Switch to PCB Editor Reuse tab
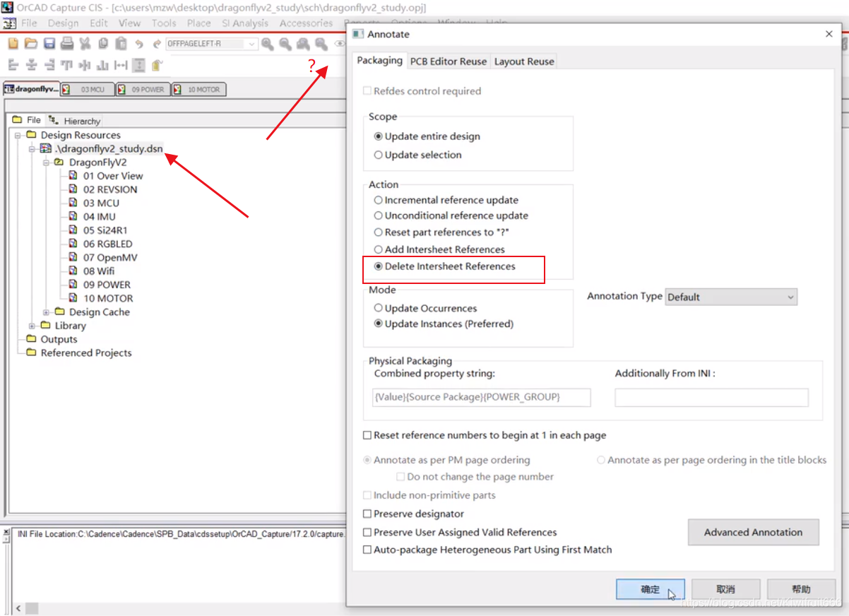849x616 pixels. [x=449, y=61]
